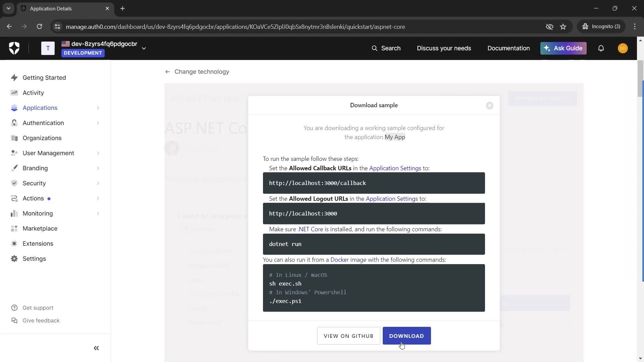The image size is (644, 362).
Task: Click the Ask Guide button
Action: click(563, 48)
